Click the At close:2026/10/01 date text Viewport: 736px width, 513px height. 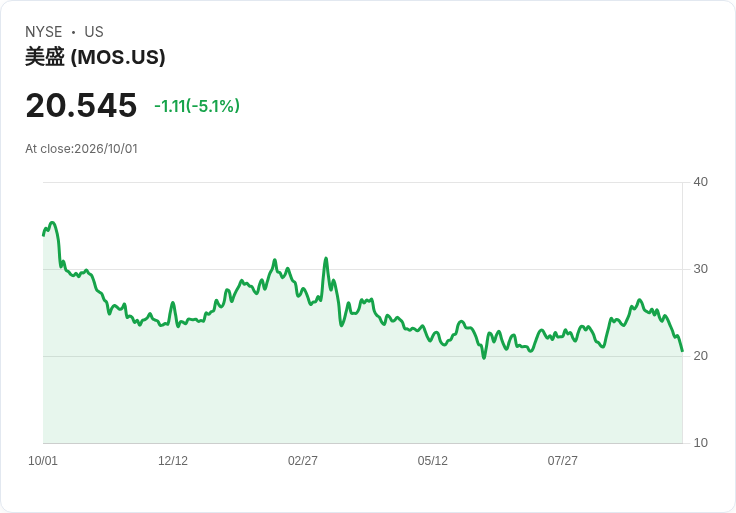[x=81, y=149]
